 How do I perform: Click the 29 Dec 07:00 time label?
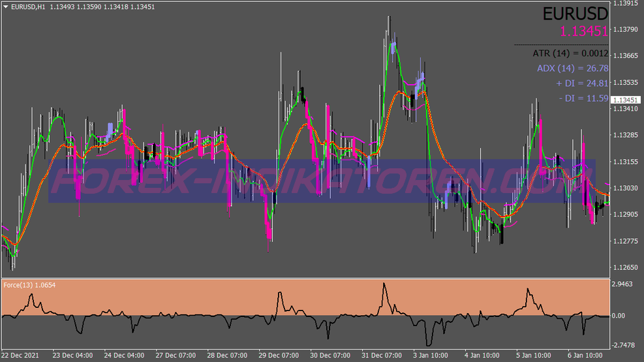click(x=279, y=355)
